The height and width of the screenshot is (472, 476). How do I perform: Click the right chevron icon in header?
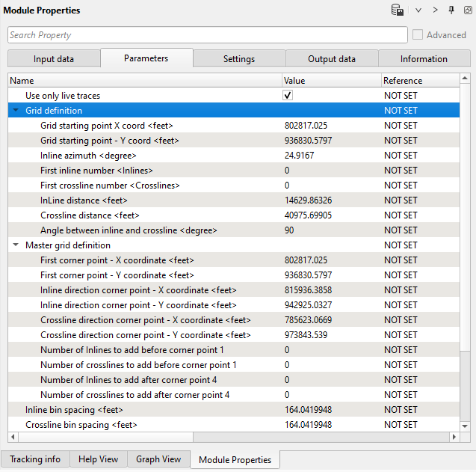click(x=436, y=10)
